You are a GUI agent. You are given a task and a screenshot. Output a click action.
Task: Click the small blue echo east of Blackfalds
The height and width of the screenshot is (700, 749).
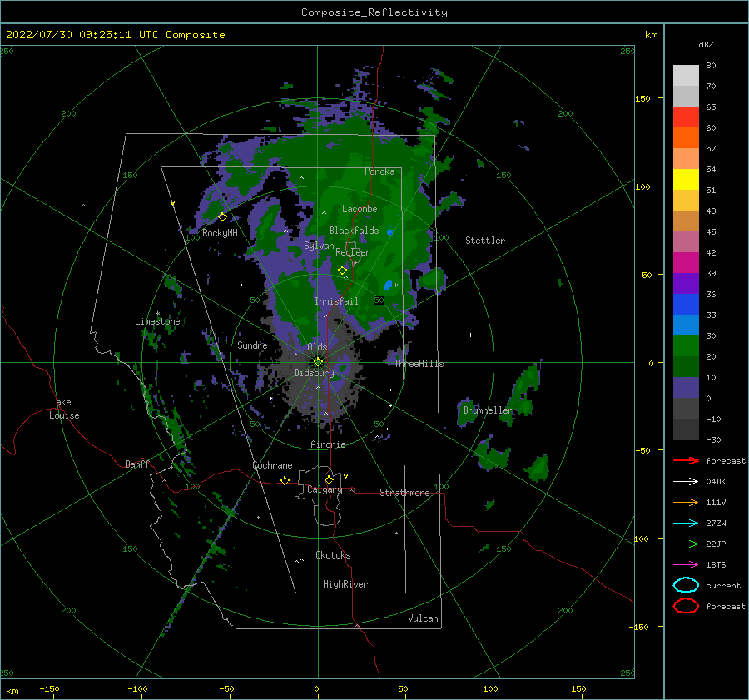pyautogui.click(x=390, y=233)
